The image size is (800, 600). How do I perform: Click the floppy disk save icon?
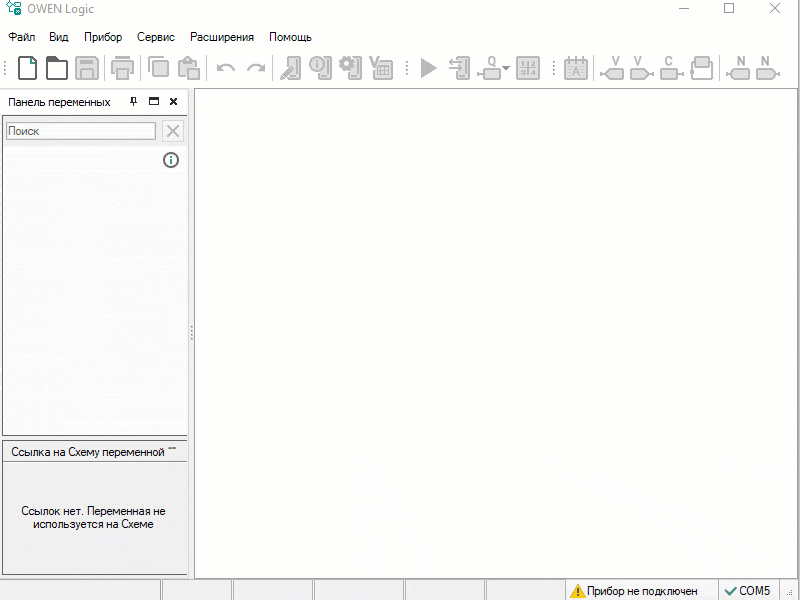(x=87, y=68)
